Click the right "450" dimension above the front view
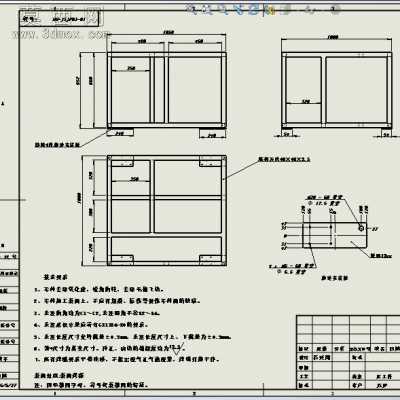 [x=199, y=41]
